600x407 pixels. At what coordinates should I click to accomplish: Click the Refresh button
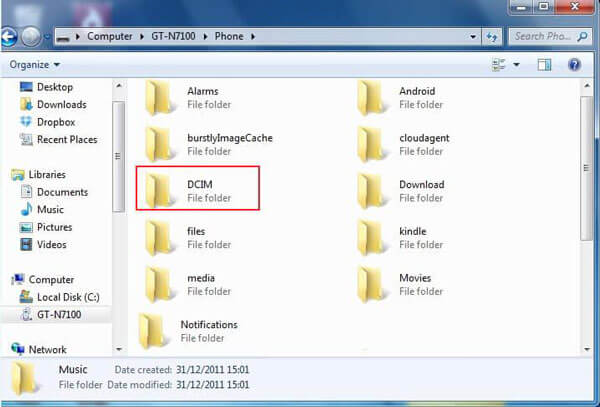492,37
